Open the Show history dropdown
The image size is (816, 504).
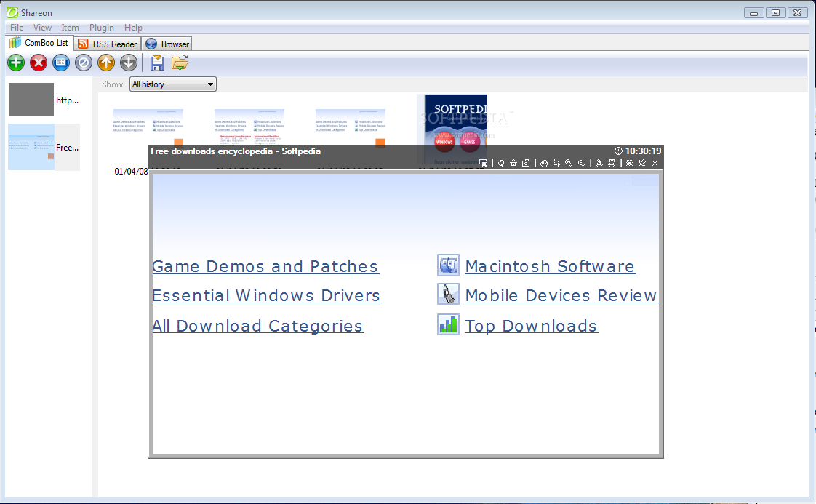click(x=173, y=84)
